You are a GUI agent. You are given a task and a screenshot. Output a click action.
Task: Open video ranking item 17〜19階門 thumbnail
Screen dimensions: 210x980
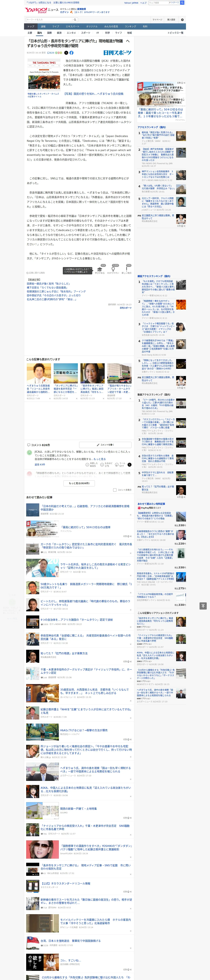pos(181,403)
